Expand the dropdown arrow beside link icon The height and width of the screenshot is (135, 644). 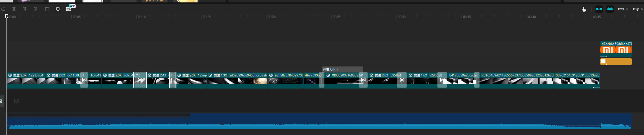627,9
